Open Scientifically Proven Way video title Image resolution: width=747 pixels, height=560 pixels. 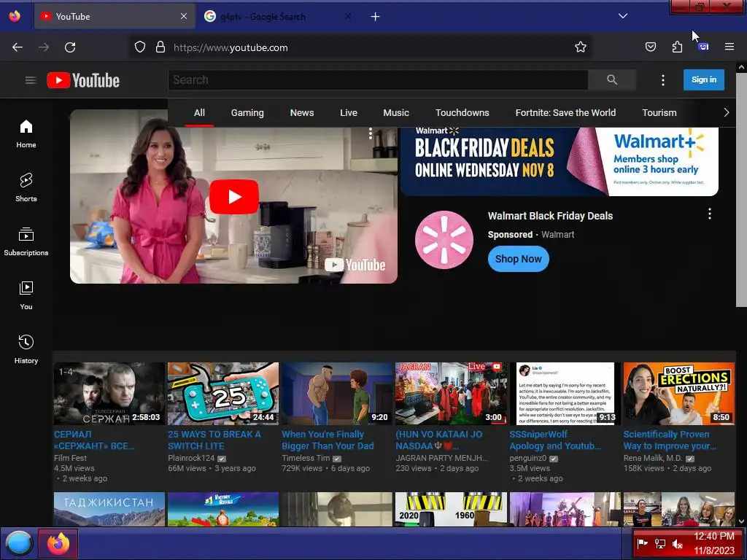(670, 440)
